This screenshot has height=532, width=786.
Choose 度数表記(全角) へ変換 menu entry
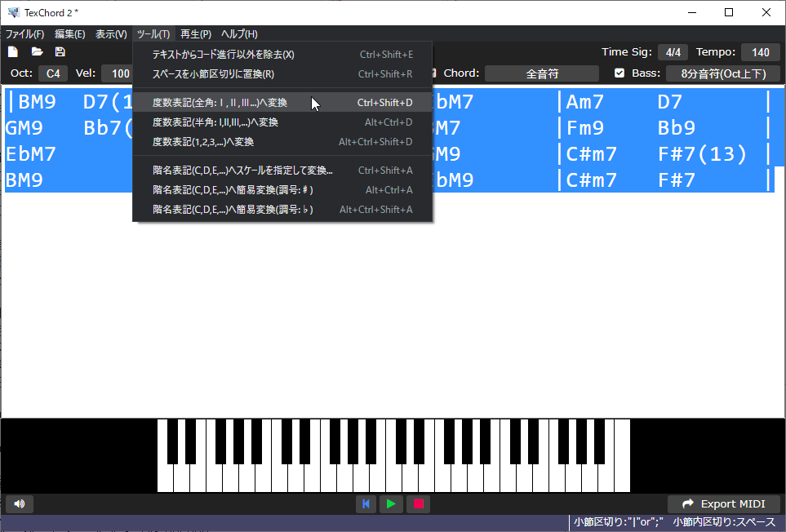point(282,103)
